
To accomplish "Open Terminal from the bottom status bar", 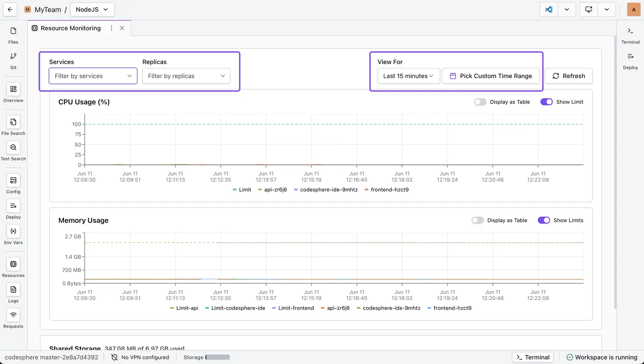I will click(x=533, y=357).
